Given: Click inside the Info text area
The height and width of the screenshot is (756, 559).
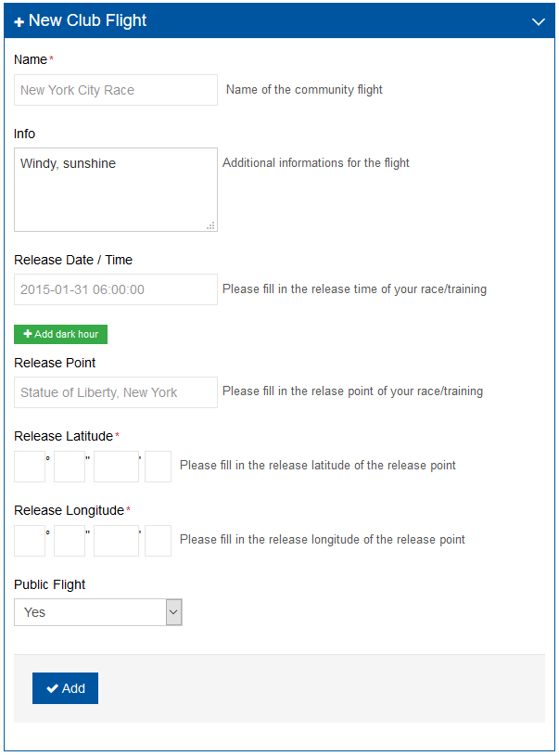Looking at the screenshot, I should pos(116,189).
